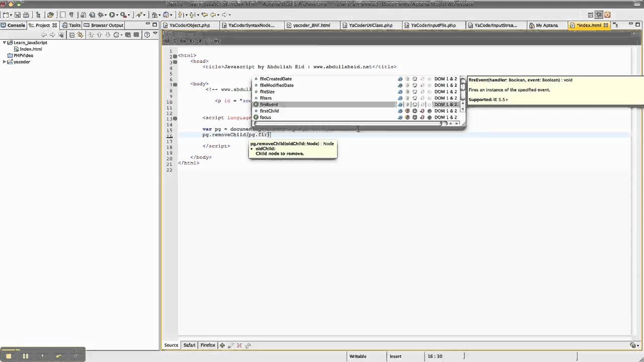Image resolution: width=644 pixels, height=362 pixels.
Task: Switch to the Source editor tab at bottom
Action: (x=171, y=345)
